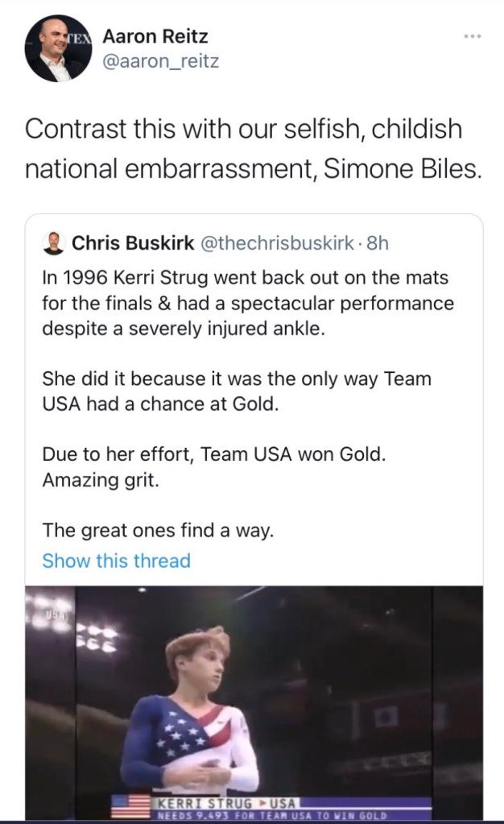Tap the KERRI STRUG USA name banner
504x824 pixels.
225,802
